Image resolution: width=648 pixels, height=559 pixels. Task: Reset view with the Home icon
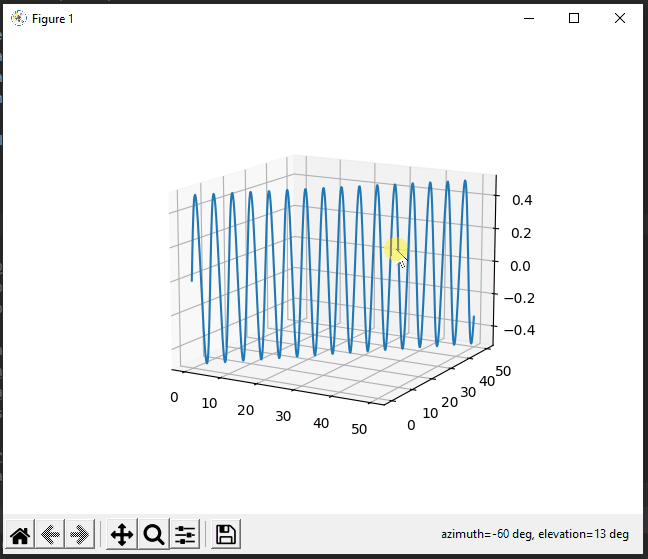point(20,535)
